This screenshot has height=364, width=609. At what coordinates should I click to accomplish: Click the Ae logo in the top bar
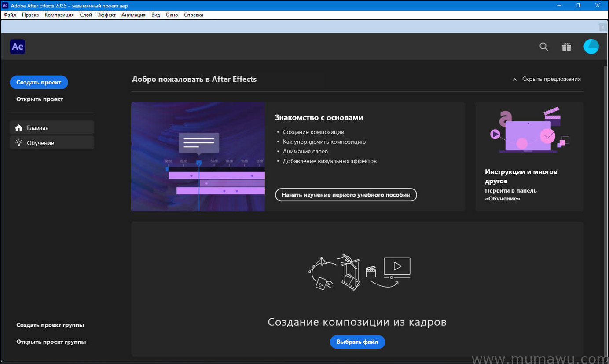[x=17, y=46]
